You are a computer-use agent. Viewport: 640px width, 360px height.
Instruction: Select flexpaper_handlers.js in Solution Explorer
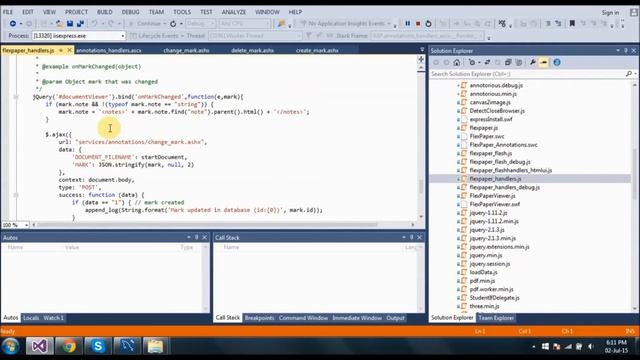click(495, 179)
